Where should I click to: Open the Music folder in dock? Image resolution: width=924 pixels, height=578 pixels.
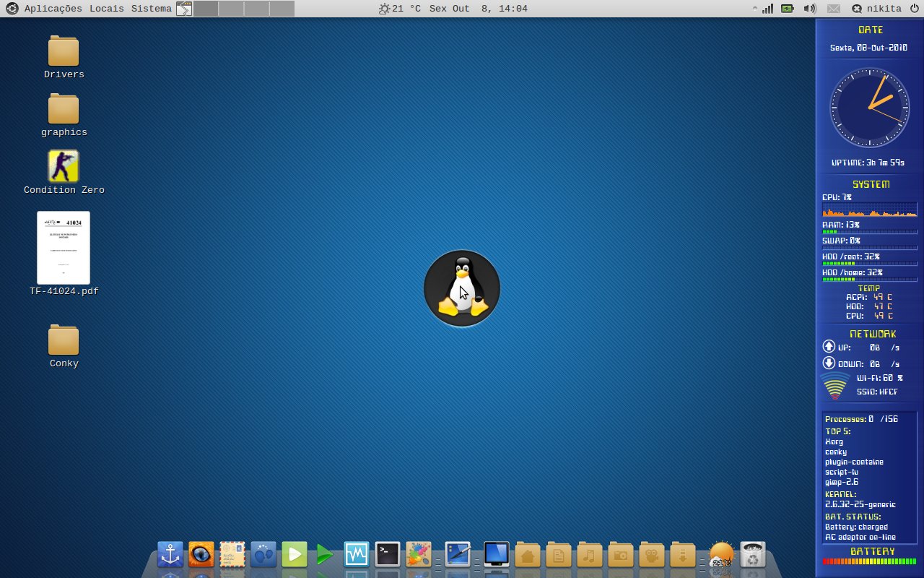tap(590, 555)
